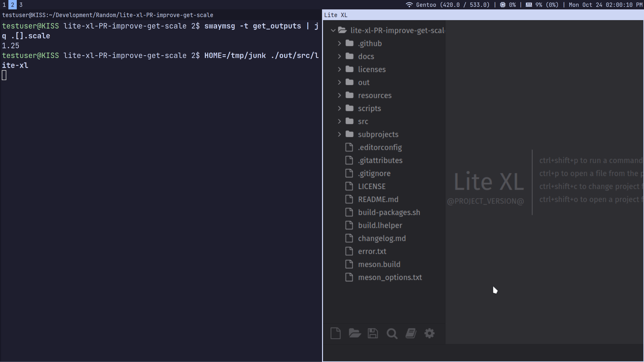This screenshot has width=644, height=362.
Task: Create a new file in Lite XL
Action: [x=335, y=333]
